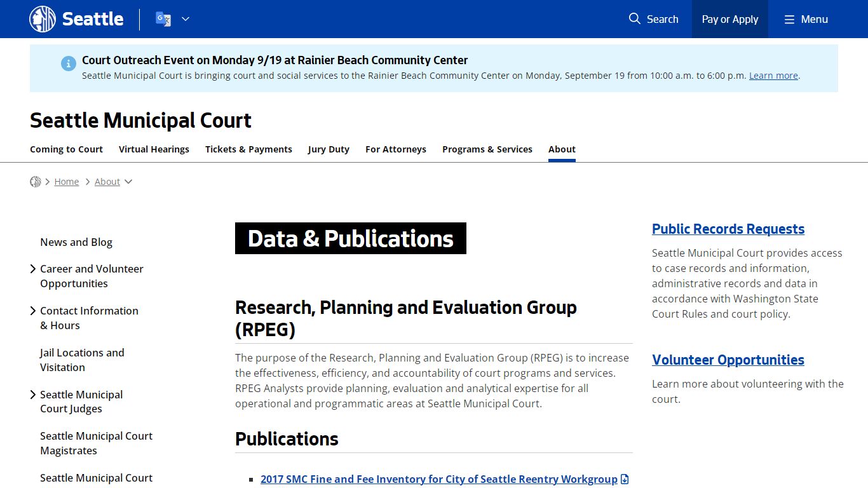The height and width of the screenshot is (488, 868).
Task: Open Volunteer Opportunities heading link
Action: tap(728, 360)
